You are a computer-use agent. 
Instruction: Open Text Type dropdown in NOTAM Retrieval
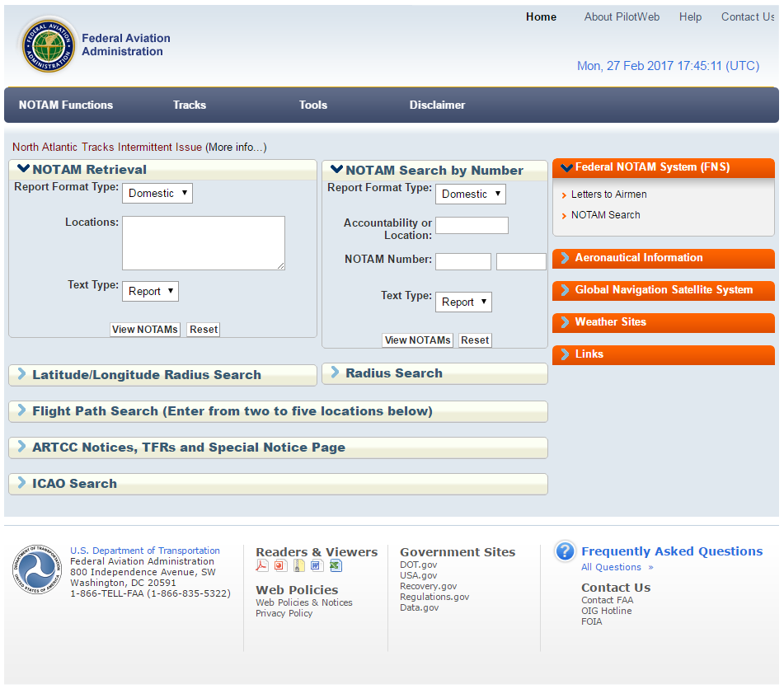[x=151, y=291]
